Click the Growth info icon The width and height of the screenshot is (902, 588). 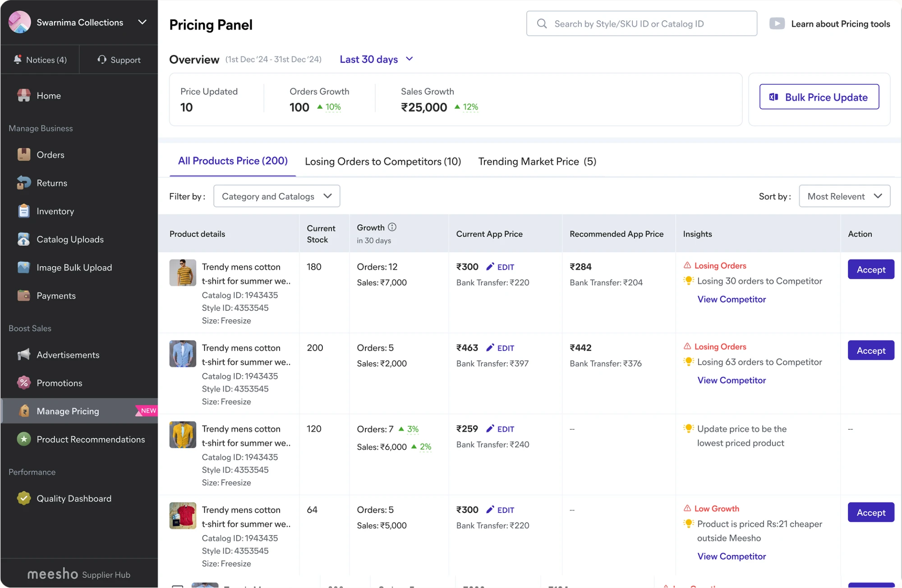coord(392,227)
